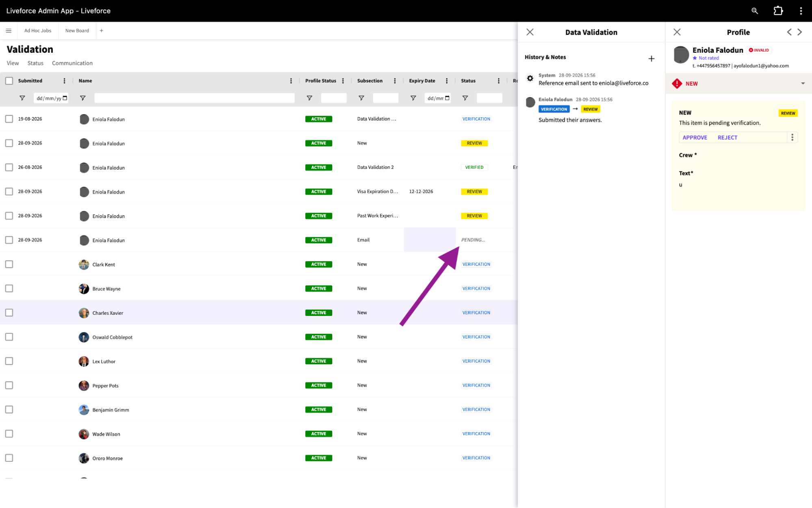Add a new board tab with plus
This screenshot has height=508, width=812.
click(x=102, y=30)
